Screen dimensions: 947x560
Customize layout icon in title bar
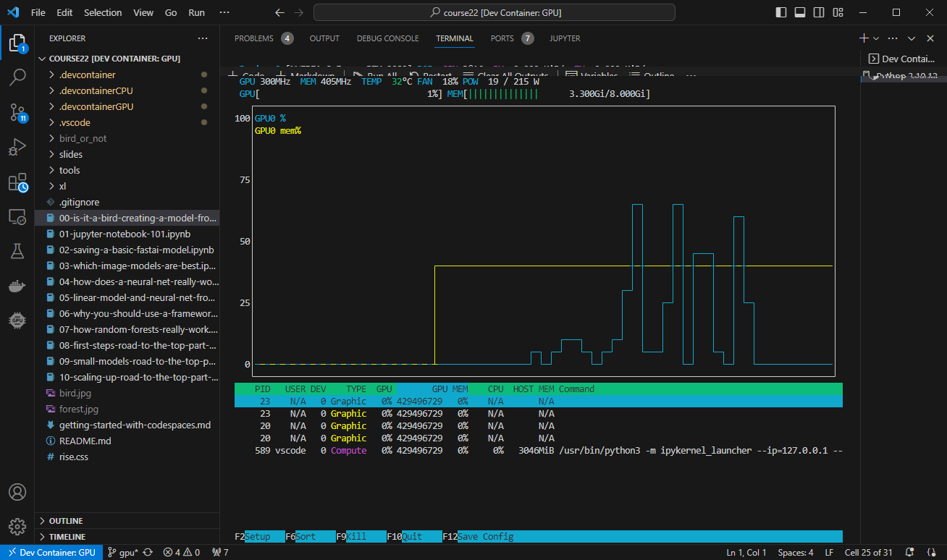point(837,12)
